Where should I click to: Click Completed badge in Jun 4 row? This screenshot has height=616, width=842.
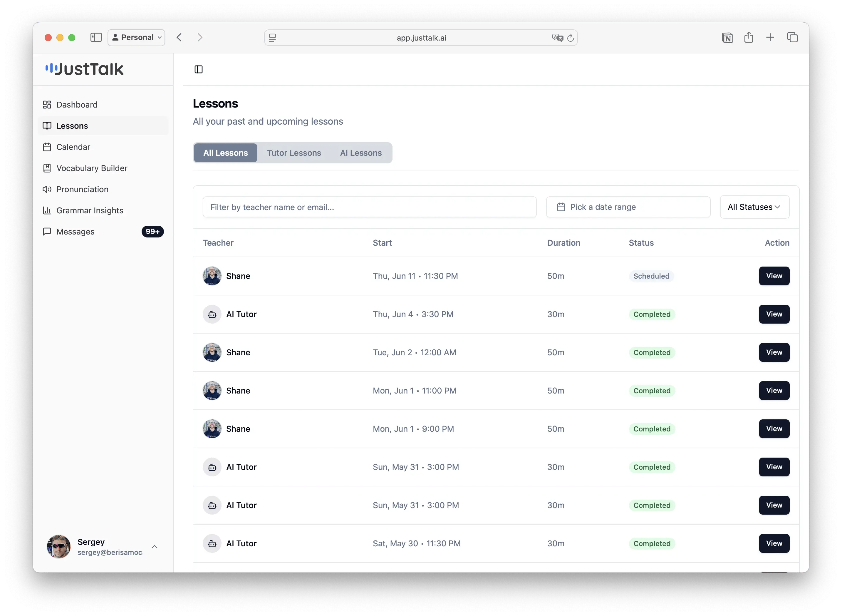click(652, 314)
